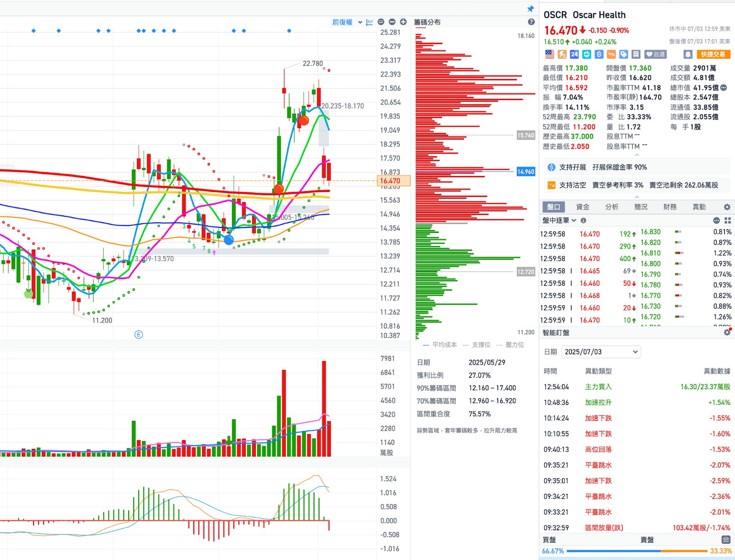Click the equals-circle reset zoom icon
This screenshot has height=560, width=735.
(381, 22)
